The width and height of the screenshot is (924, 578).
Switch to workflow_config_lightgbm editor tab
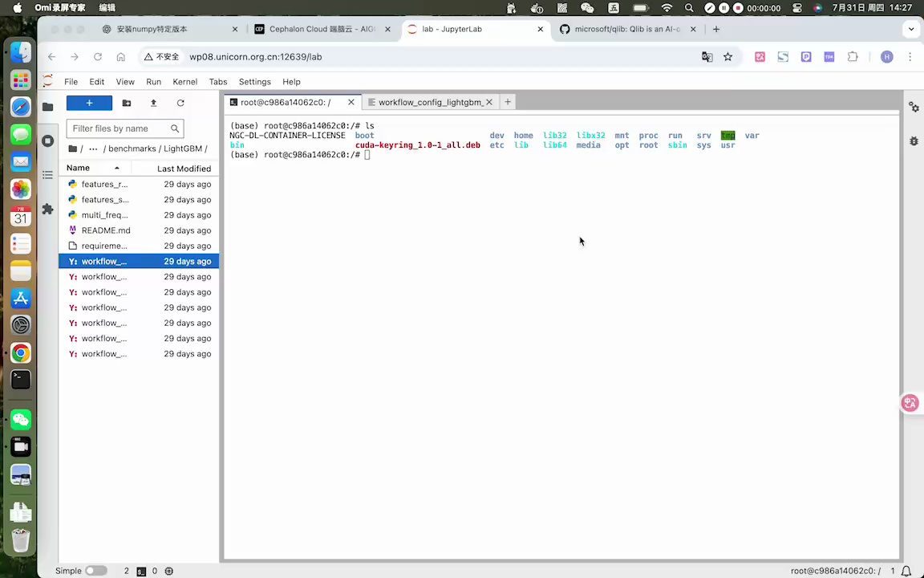point(430,102)
